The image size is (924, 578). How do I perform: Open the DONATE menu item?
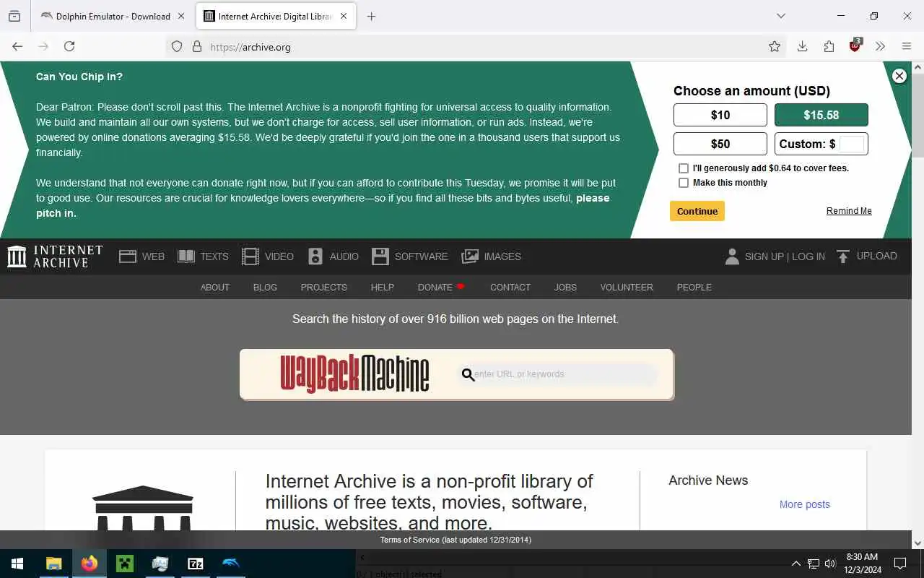click(x=441, y=287)
